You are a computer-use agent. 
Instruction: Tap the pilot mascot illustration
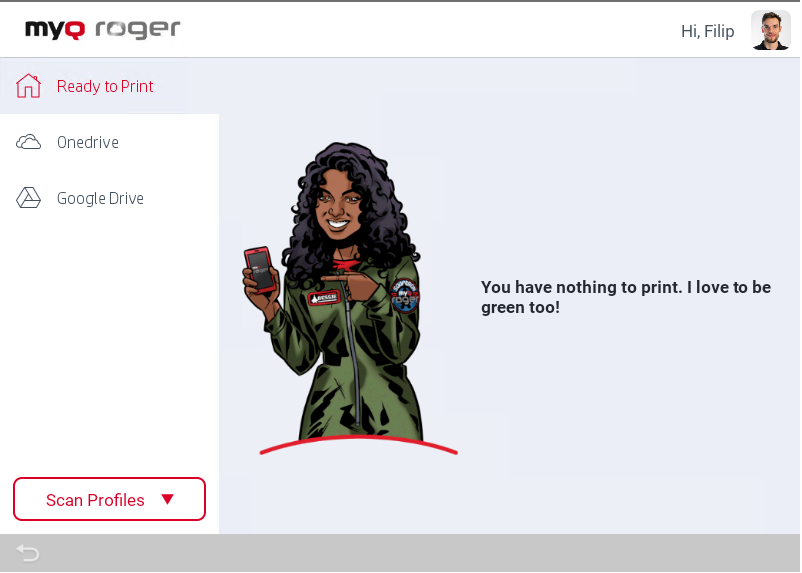pos(338,293)
